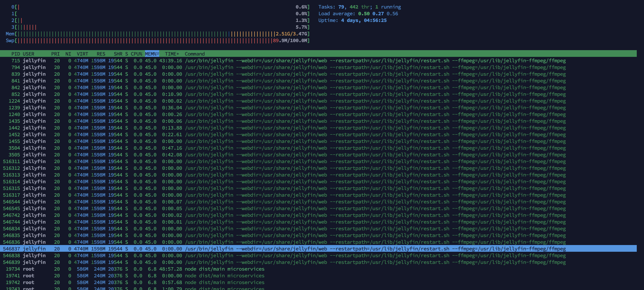This screenshot has height=290, width=644.
Task: Sort by the CPU% column header
Action: [x=136, y=54]
